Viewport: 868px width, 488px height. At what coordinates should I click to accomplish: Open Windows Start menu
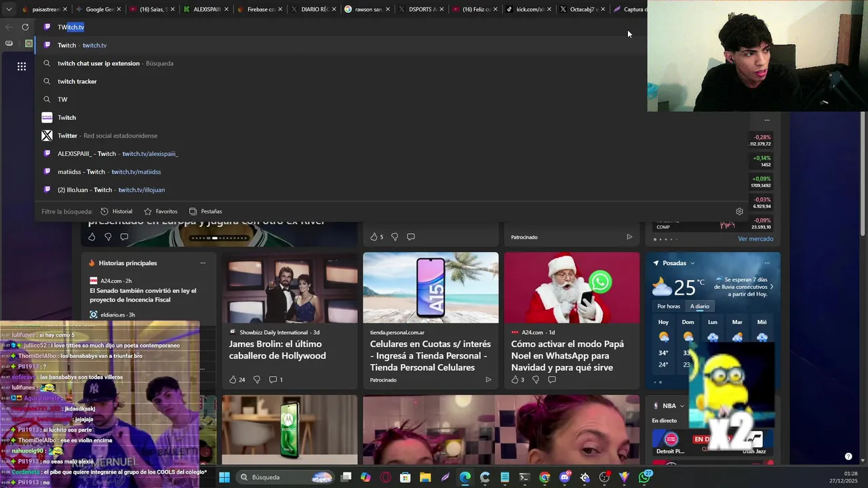click(x=224, y=477)
